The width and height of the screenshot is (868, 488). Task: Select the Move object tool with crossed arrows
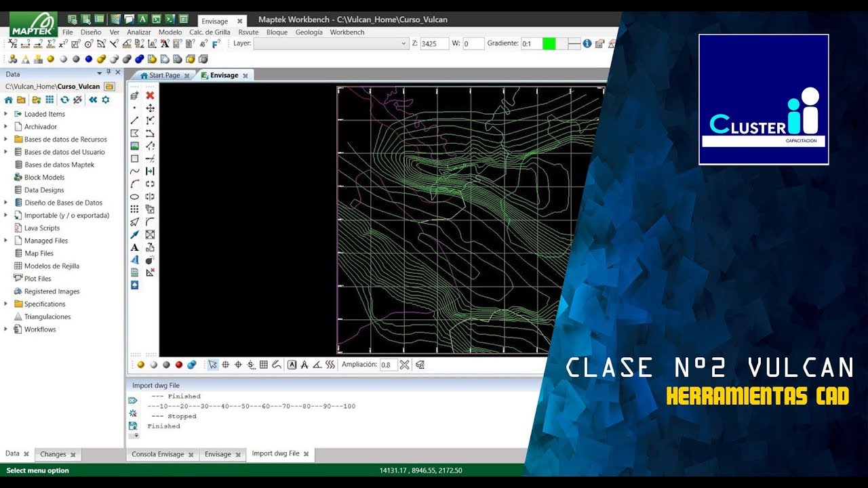150,108
